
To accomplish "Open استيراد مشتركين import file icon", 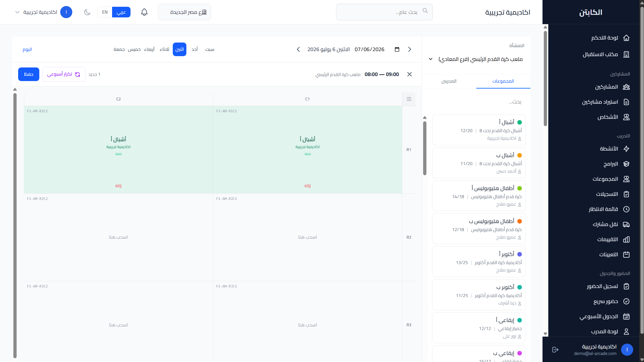I will [626, 102].
